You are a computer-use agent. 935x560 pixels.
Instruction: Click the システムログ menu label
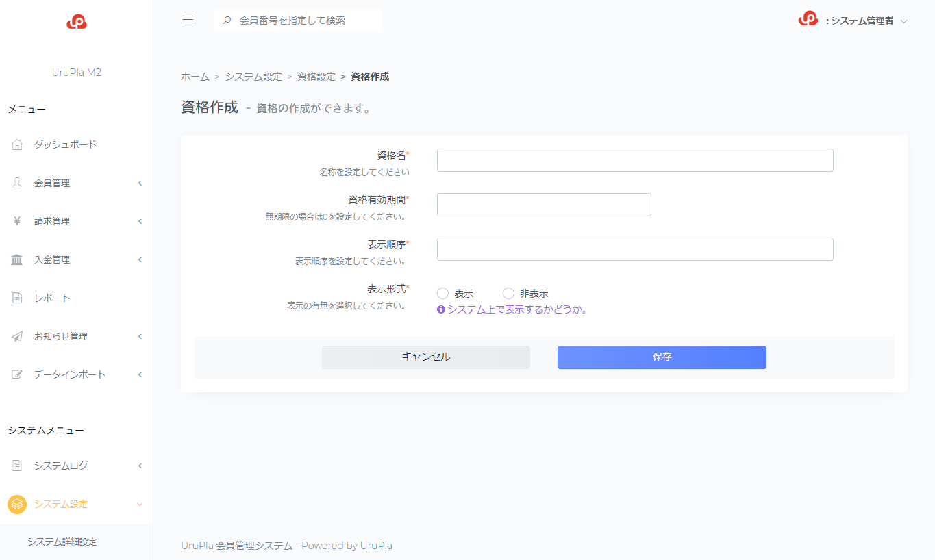[x=61, y=466]
